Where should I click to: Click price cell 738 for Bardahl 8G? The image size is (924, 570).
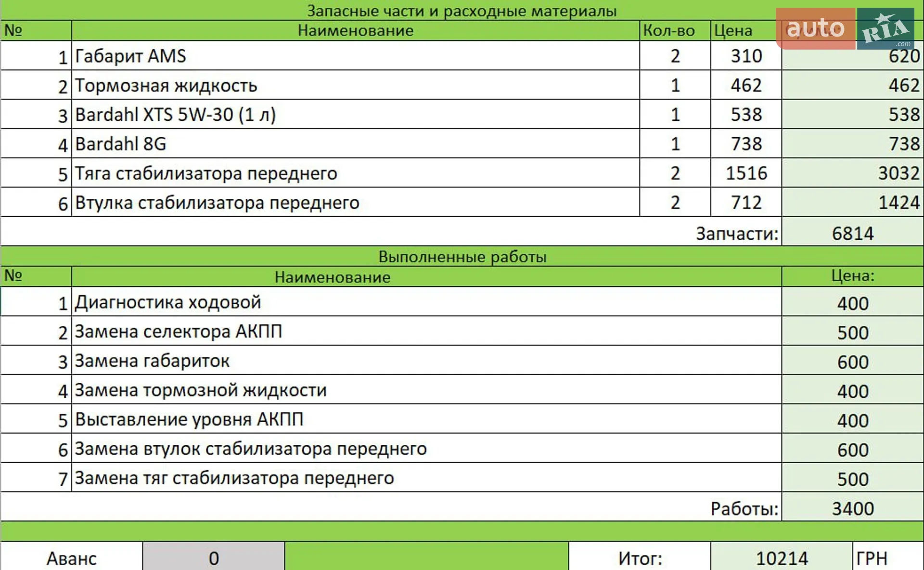pos(746,144)
